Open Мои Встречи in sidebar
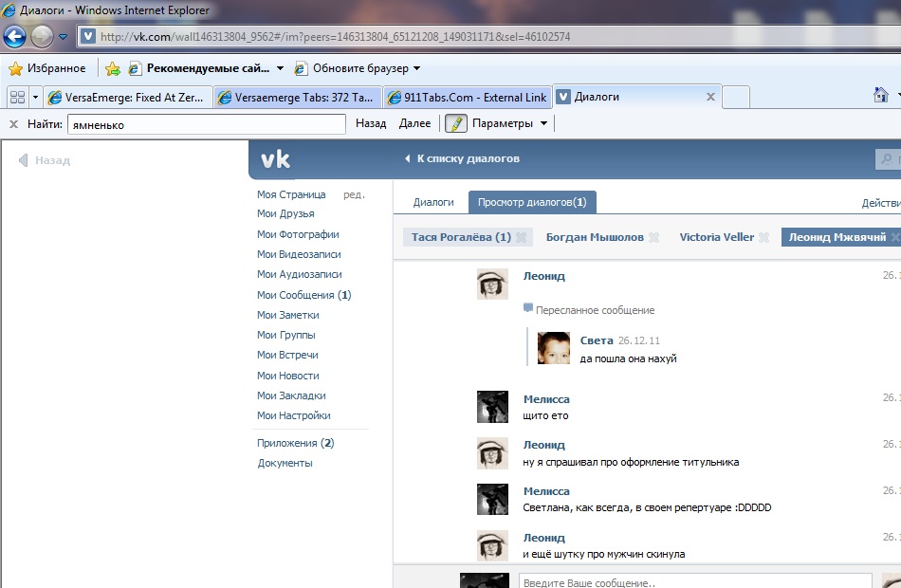 pyautogui.click(x=287, y=356)
